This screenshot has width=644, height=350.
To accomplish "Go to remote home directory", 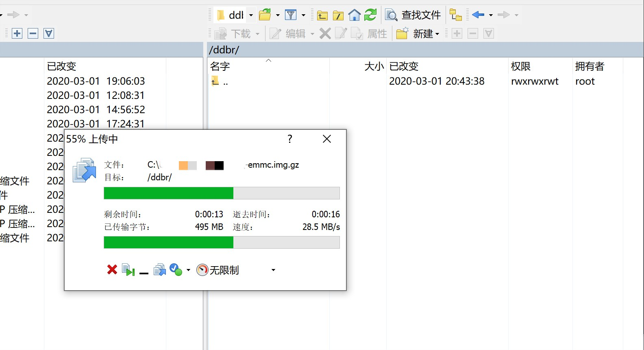I will tap(355, 15).
